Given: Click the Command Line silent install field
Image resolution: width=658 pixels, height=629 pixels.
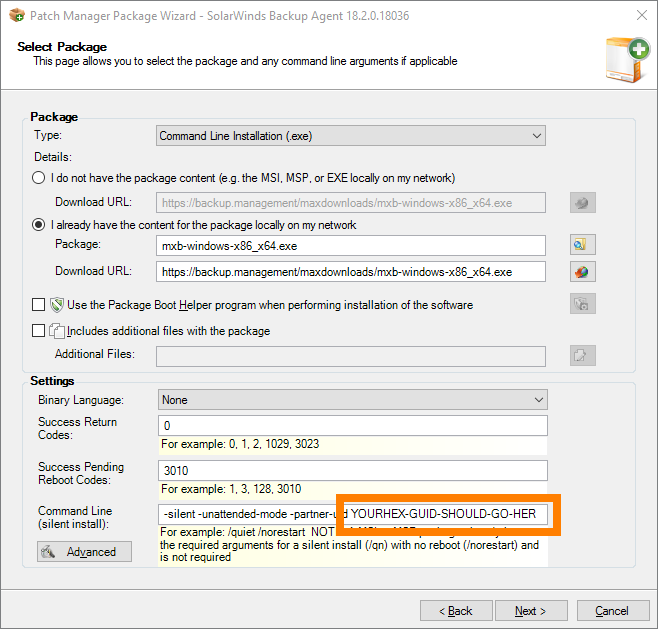Looking at the screenshot, I should 352,514.
